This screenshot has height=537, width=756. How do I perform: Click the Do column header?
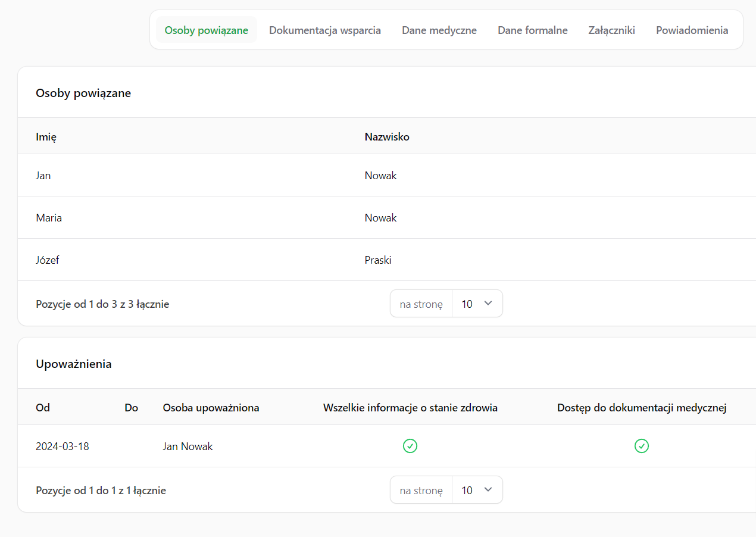[131, 408]
